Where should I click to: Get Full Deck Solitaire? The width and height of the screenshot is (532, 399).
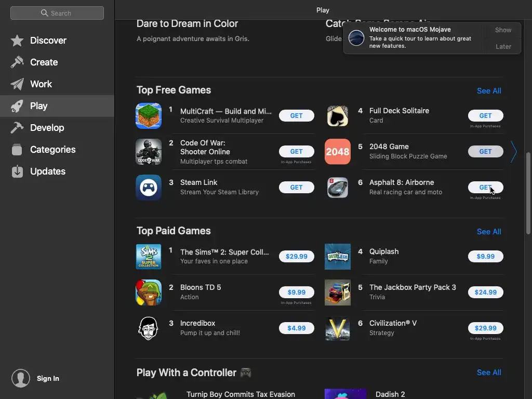[486, 116]
